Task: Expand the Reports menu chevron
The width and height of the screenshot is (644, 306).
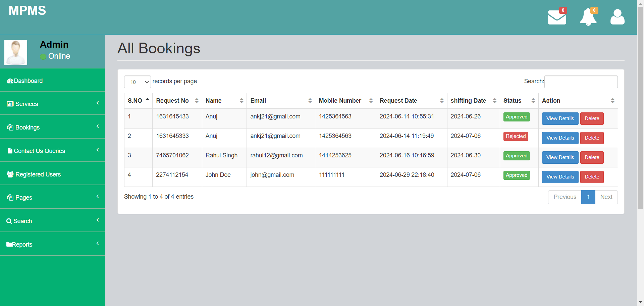Action: [98, 244]
